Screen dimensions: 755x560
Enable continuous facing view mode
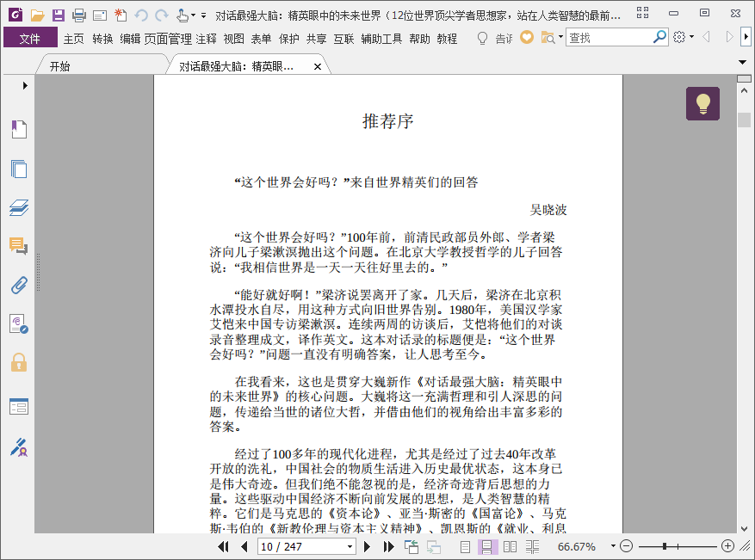coord(533,546)
